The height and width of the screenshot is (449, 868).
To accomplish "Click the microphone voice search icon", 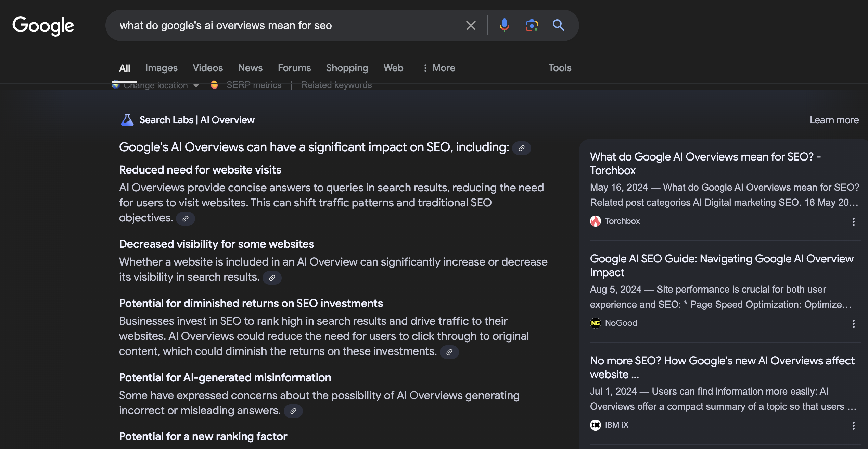I will [504, 25].
